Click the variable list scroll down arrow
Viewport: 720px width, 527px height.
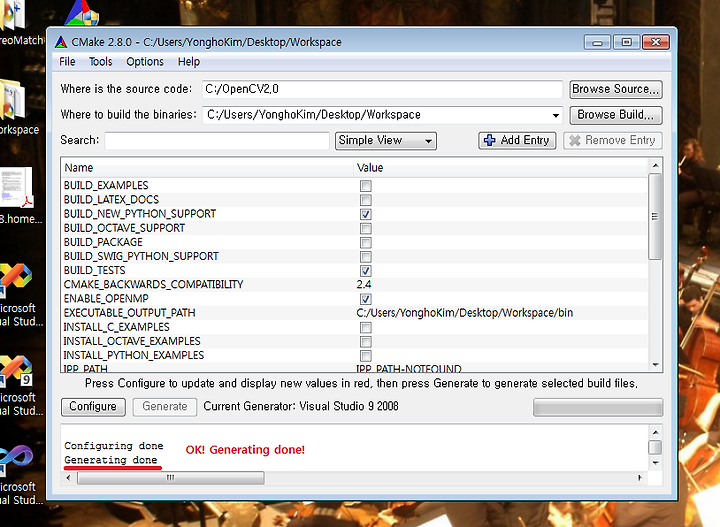[x=655, y=365]
